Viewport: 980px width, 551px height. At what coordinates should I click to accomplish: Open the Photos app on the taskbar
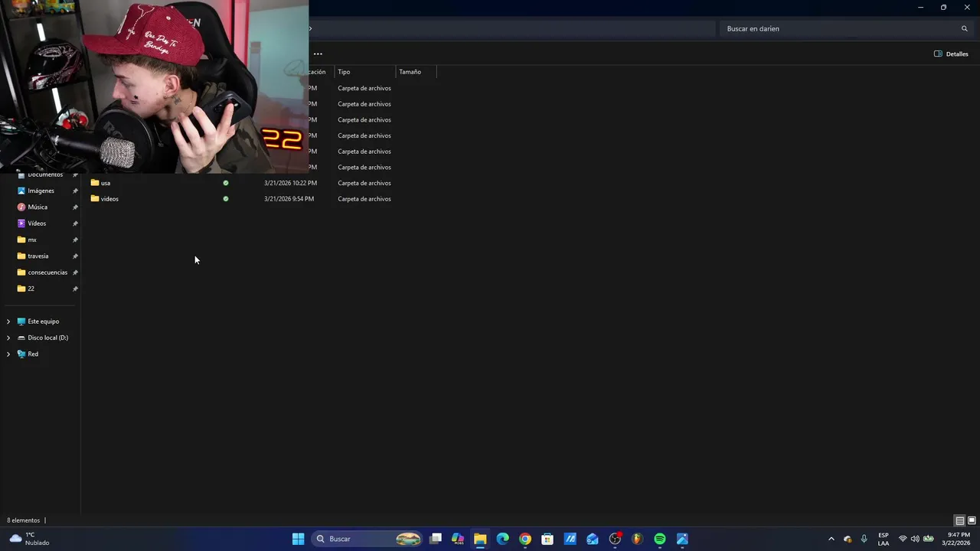click(x=682, y=539)
